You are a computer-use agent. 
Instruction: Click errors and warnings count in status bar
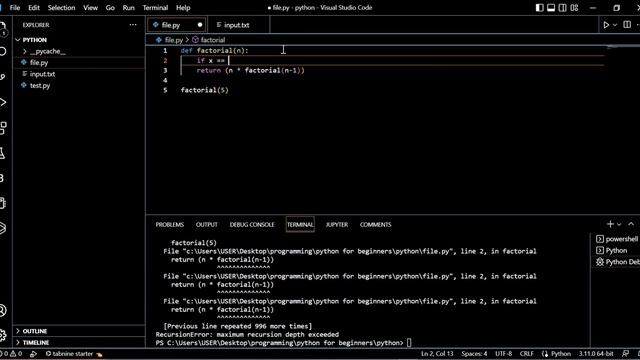12,354
